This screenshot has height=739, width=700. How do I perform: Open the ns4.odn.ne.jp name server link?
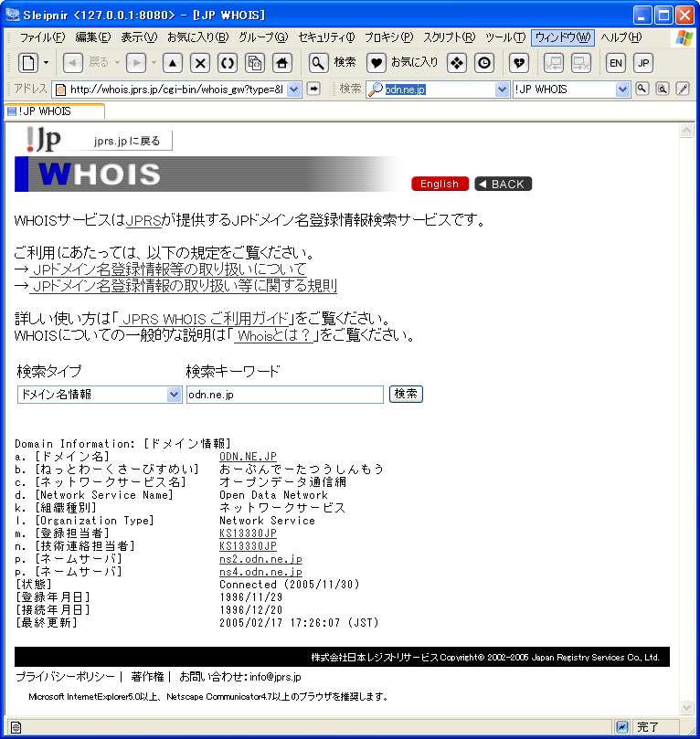click(260, 572)
